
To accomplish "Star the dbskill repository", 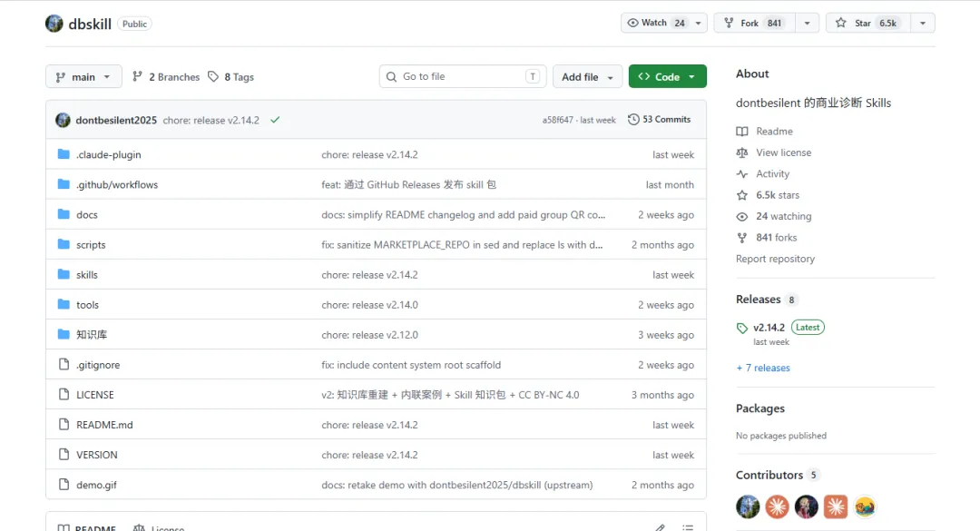I will click(869, 23).
